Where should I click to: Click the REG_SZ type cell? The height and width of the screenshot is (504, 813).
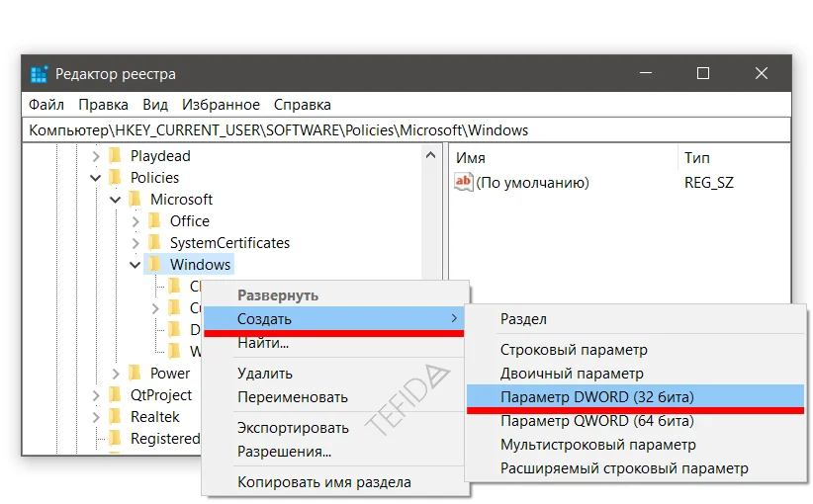(x=709, y=183)
